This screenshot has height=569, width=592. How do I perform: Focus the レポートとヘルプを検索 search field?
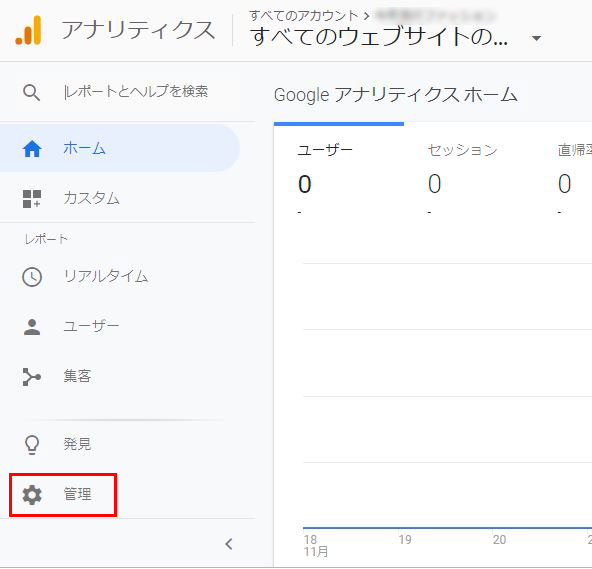[x=136, y=92]
